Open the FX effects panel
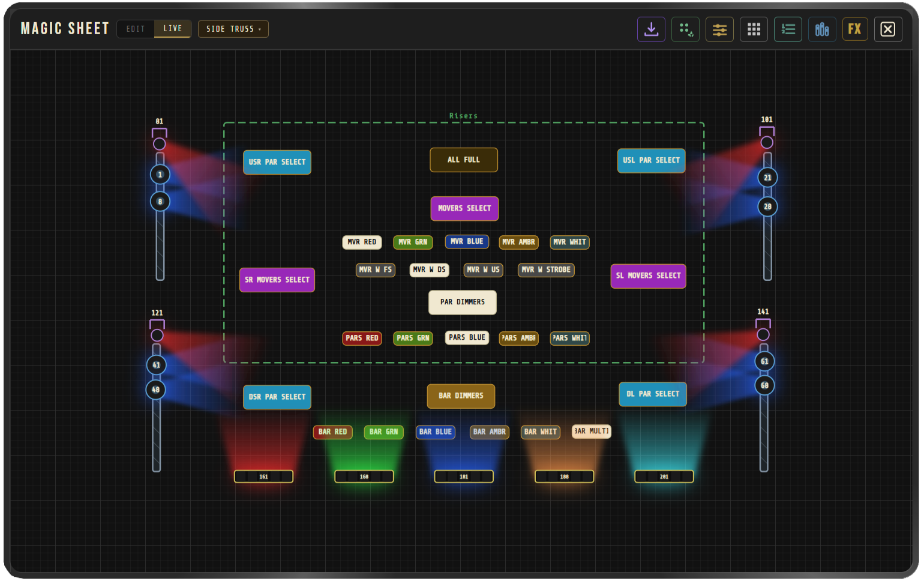 tap(855, 29)
